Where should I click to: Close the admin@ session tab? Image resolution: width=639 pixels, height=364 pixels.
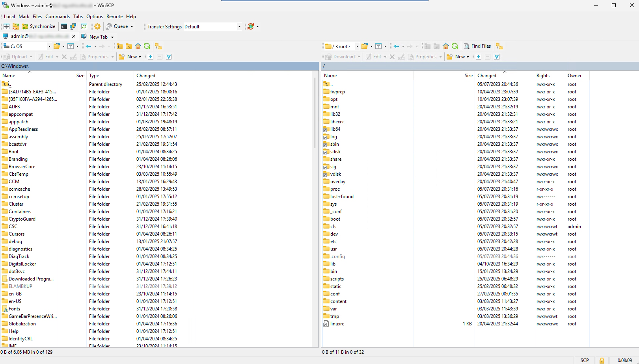click(74, 36)
